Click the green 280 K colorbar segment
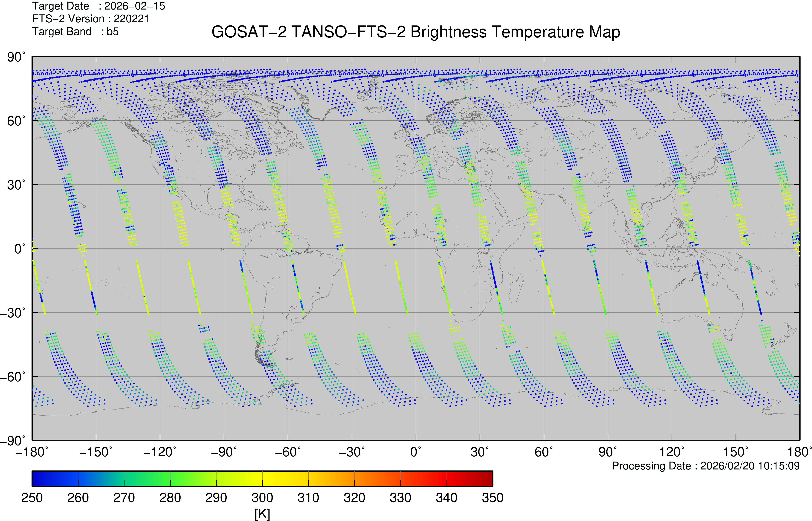 (170, 478)
